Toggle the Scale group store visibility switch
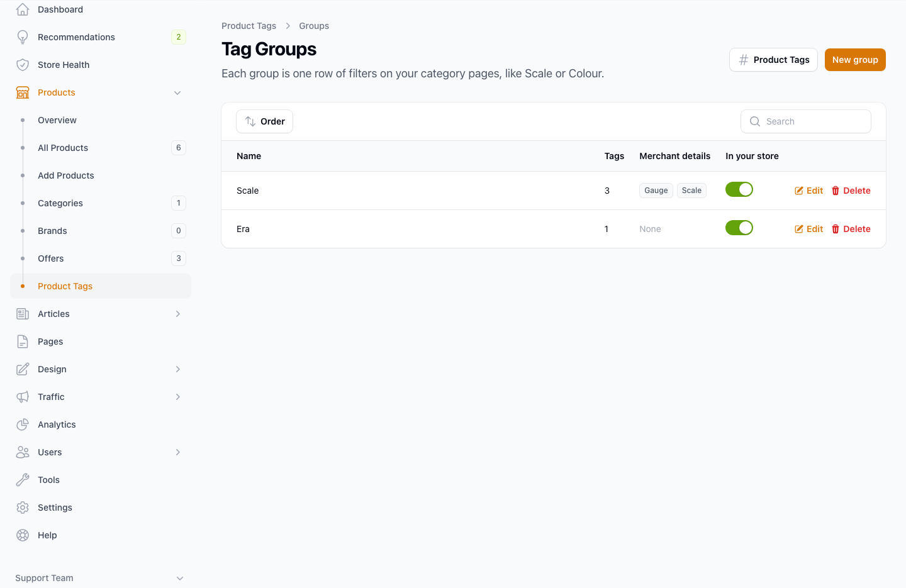The width and height of the screenshot is (906, 588). pos(739,189)
